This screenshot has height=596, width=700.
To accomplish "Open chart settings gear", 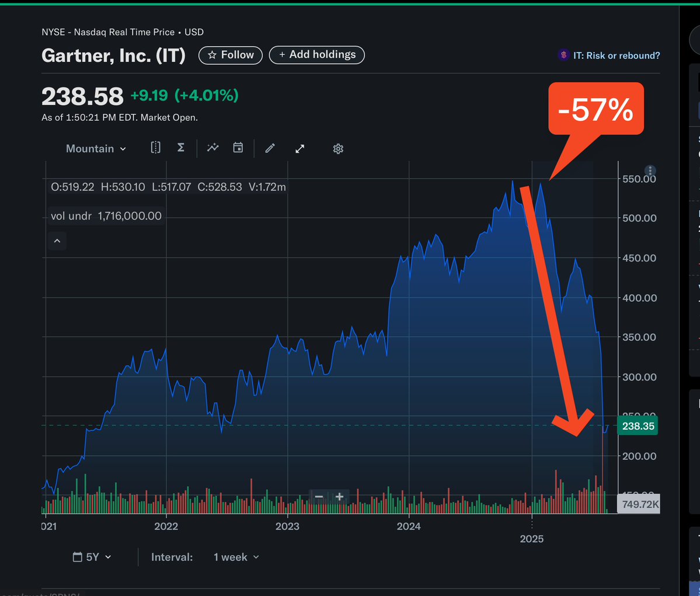I will pyautogui.click(x=338, y=149).
